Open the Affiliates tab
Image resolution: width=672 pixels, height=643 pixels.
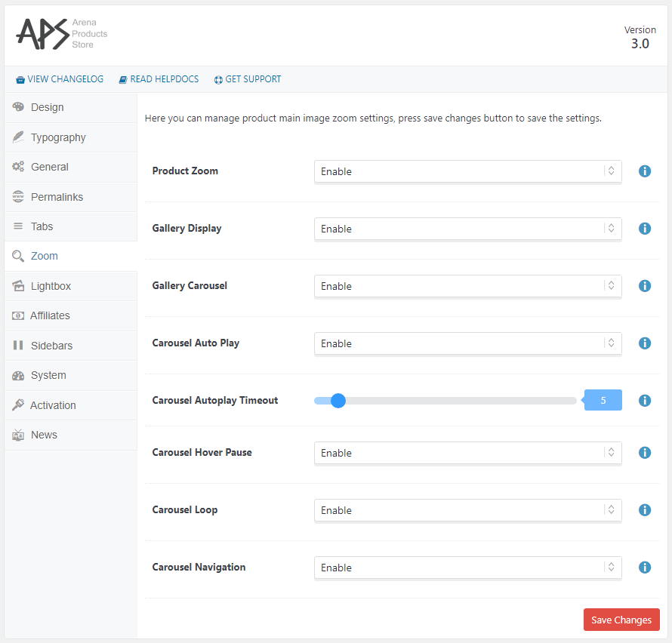click(71, 315)
